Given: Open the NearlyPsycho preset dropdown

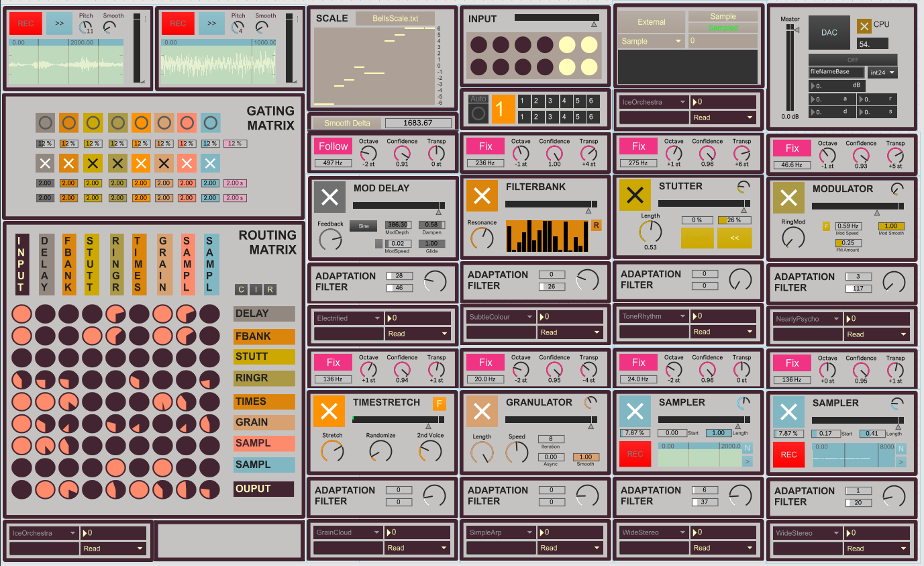Looking at the screenshot, I should tap(807, 319).
